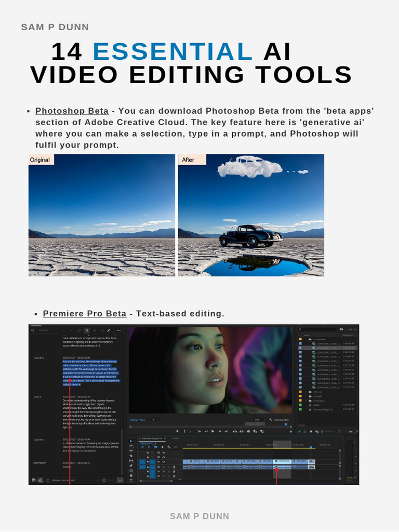The image size is (399, 532).
Task: Open the Full playback resolution dropdown
Action: coord(260,420)
